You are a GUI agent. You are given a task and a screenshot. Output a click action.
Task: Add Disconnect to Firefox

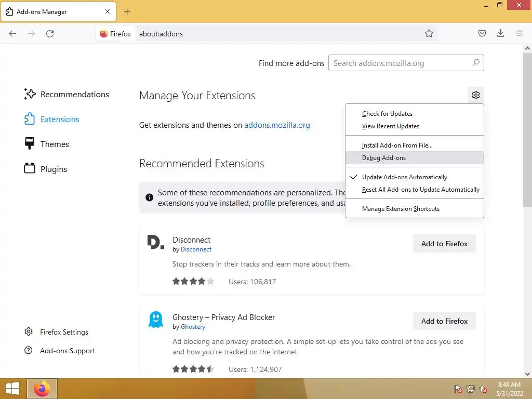(444, 244)
